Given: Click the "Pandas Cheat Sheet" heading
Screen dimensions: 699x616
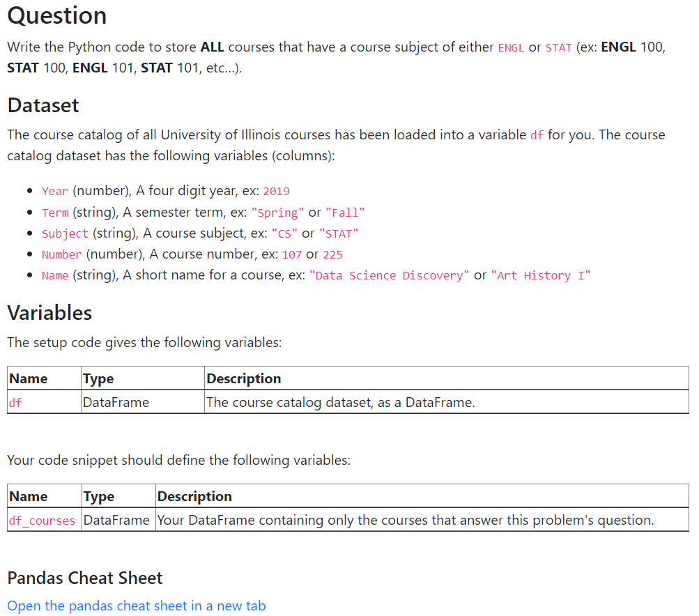Looking at the screenshot, I should click(84, 578).
